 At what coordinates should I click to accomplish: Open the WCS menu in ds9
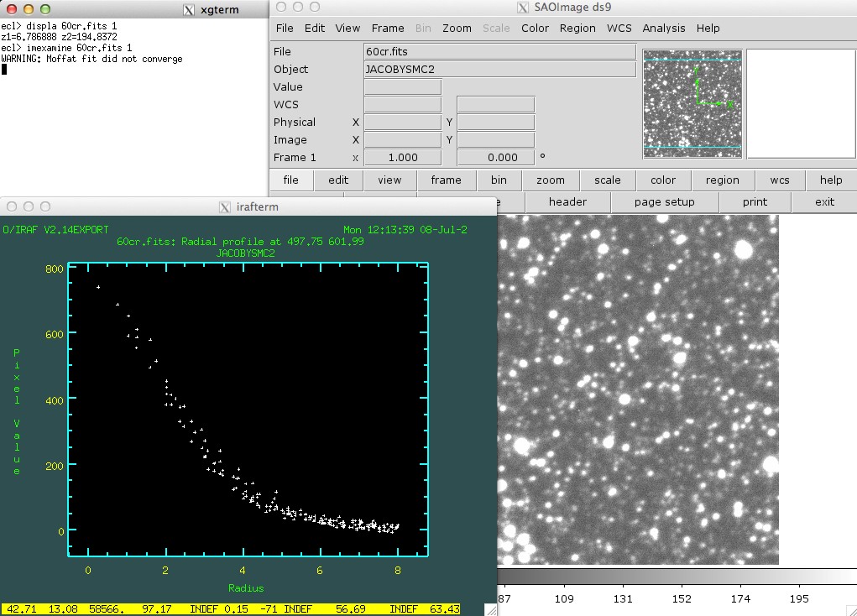point(619,29)
